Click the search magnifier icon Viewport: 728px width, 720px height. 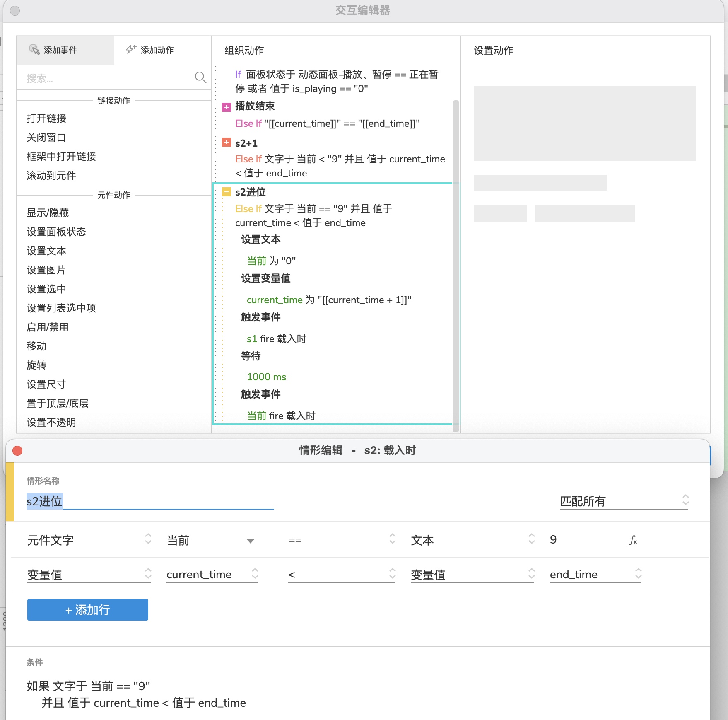[200, 77]
